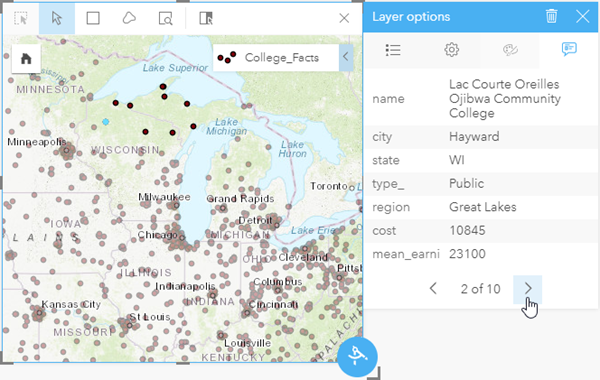Select the Pop-up tab icon

coord(569,49)
